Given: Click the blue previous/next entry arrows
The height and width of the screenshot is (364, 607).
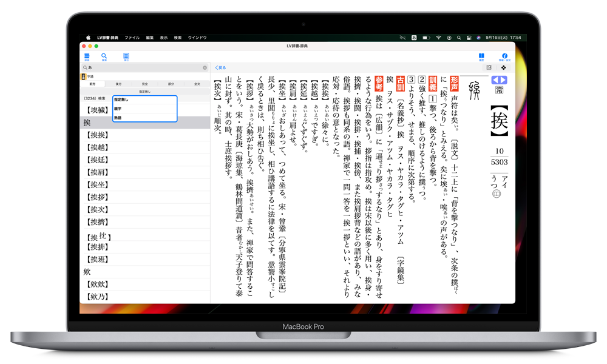Looking at the screenshot, I should pos(499,80).
